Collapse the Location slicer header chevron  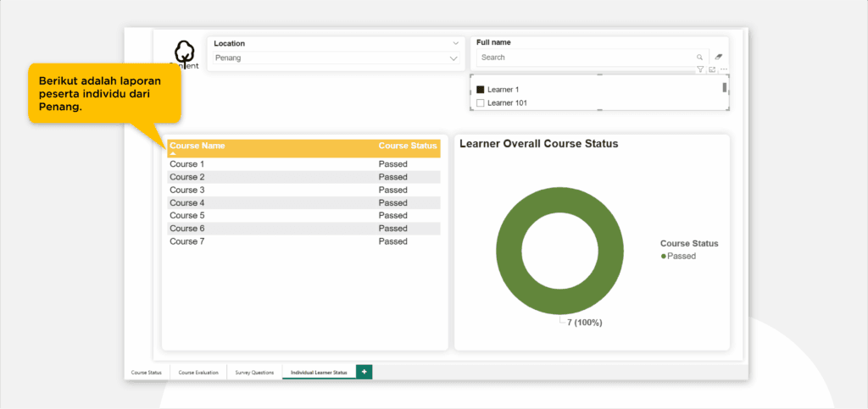coord(455,43)
